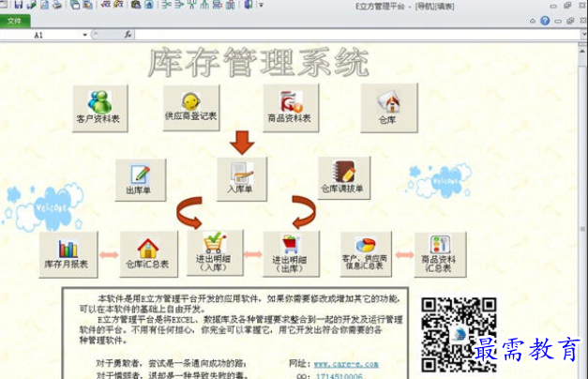Open the 商品资料表 product data module
The width and height of the screenshot is (588, 379).
(291, 108)
